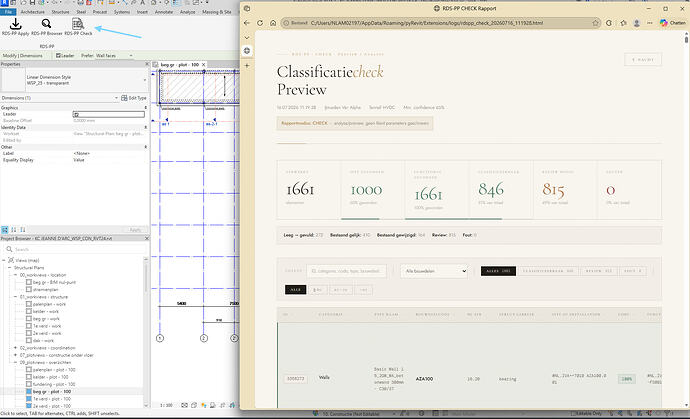
Task: Open the Structure ribbon tab
Action: (x=60, y=12)
